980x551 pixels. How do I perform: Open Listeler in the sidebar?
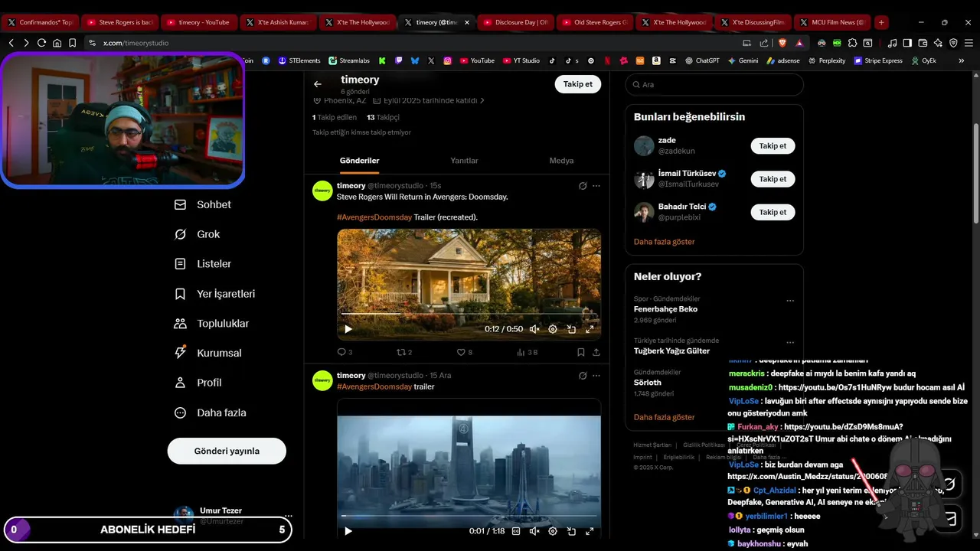(x=203, y=264)
